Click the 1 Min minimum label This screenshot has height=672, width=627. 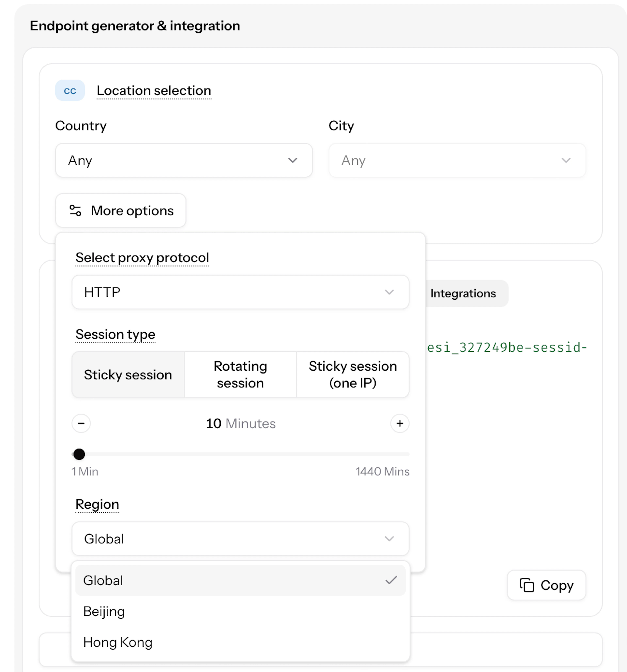(x=85, y=472)
